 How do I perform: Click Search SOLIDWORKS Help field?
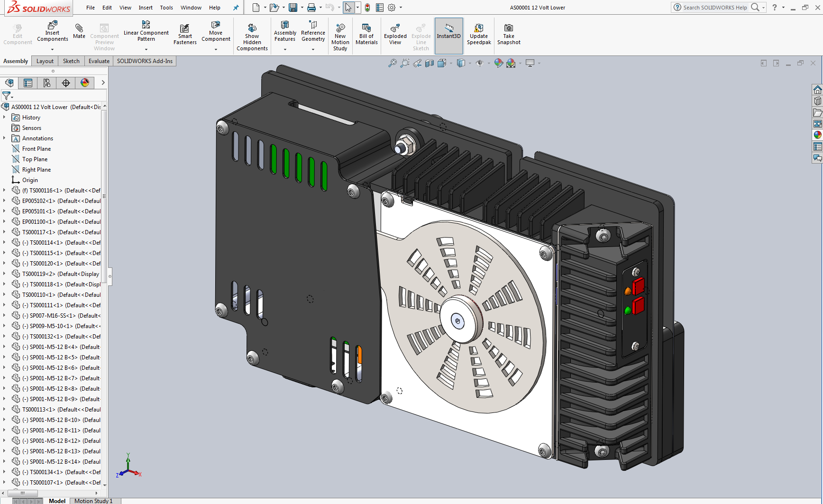[x=715, y=8]
